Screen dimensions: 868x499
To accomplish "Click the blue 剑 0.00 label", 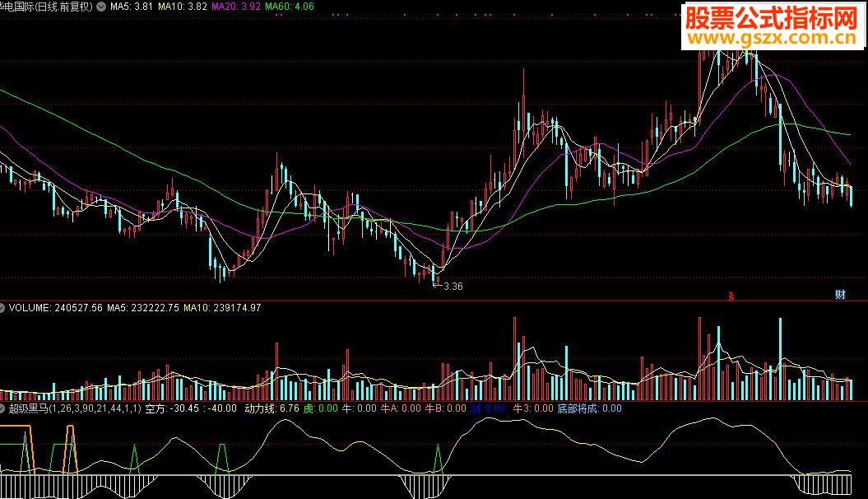I will pyautogui.click(x=488, y=408).
